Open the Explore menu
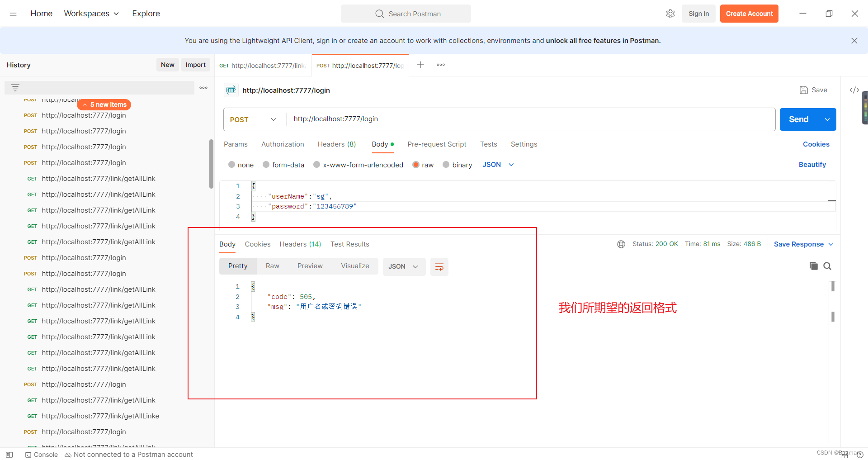 146,14
